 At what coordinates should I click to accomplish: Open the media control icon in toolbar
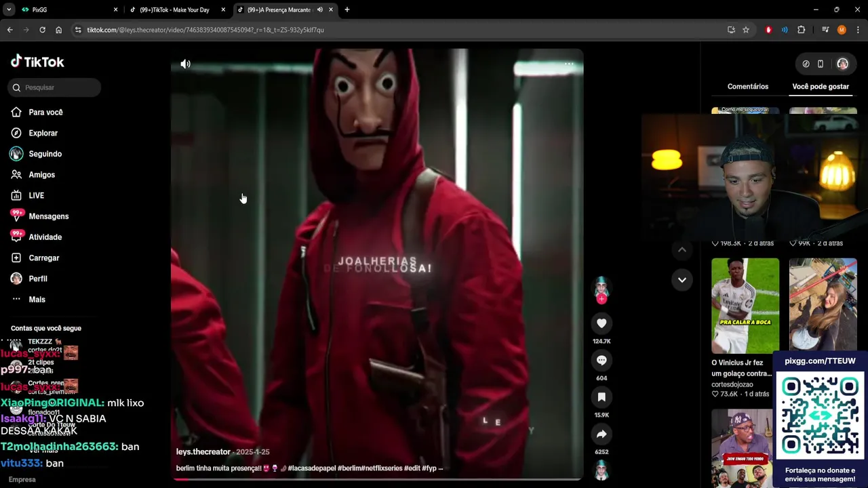[x=825, y=30]
